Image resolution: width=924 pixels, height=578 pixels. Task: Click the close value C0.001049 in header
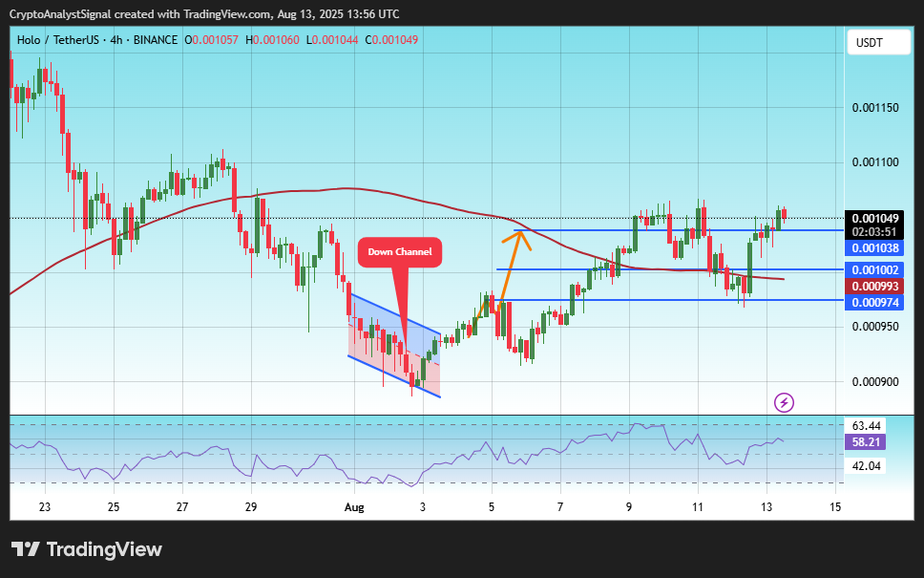[391, 40]
